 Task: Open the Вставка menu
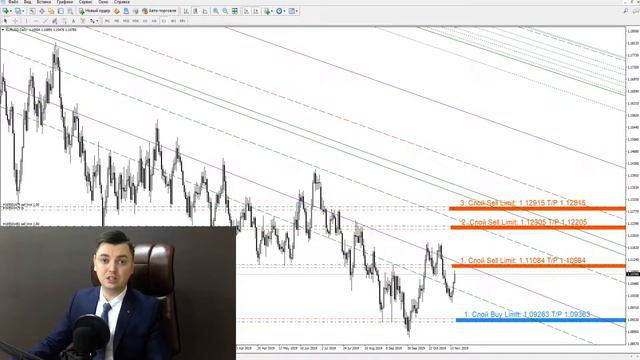44,2
